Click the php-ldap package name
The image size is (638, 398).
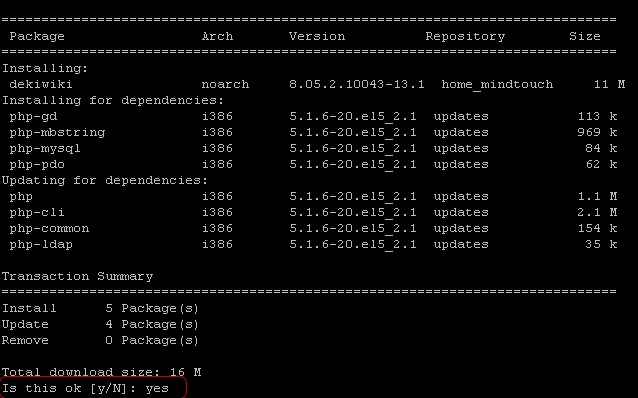pos(41,245)
